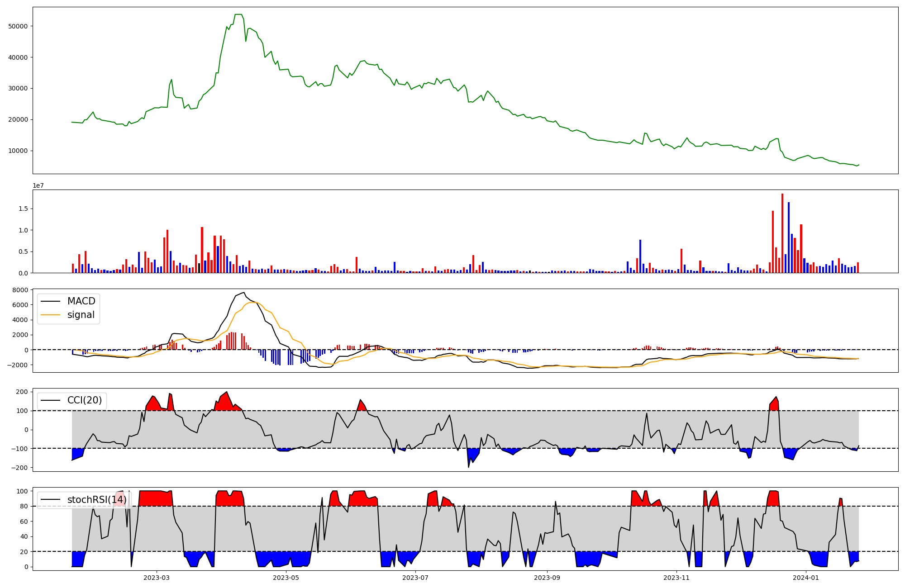Image resolution: width=905 pixels, height=588 pixels.
Task: Click the 100 tick on stochRSI axis
Action: pyautogui.click(x=22, y=491)
